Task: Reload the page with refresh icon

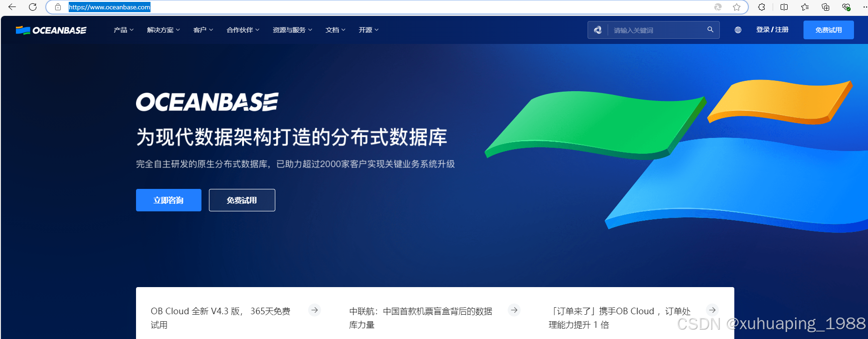Action: coord(33,7)
